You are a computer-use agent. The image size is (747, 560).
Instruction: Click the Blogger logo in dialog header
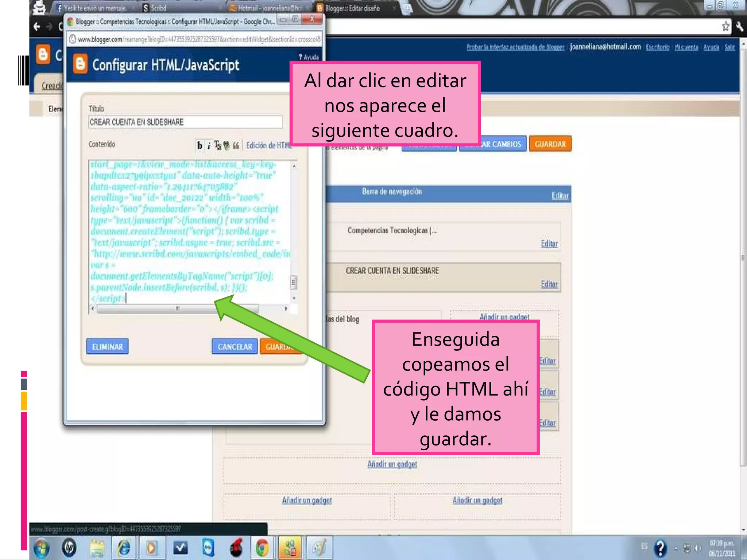(80, 64)
